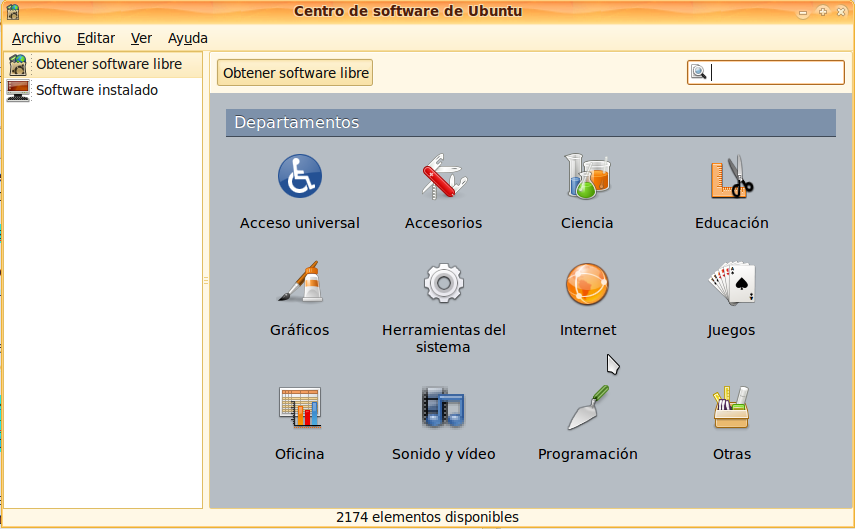The width and height of the screenshot is (855, 529).
Task: Click the Oficina label
Action: tap(299, 454)
